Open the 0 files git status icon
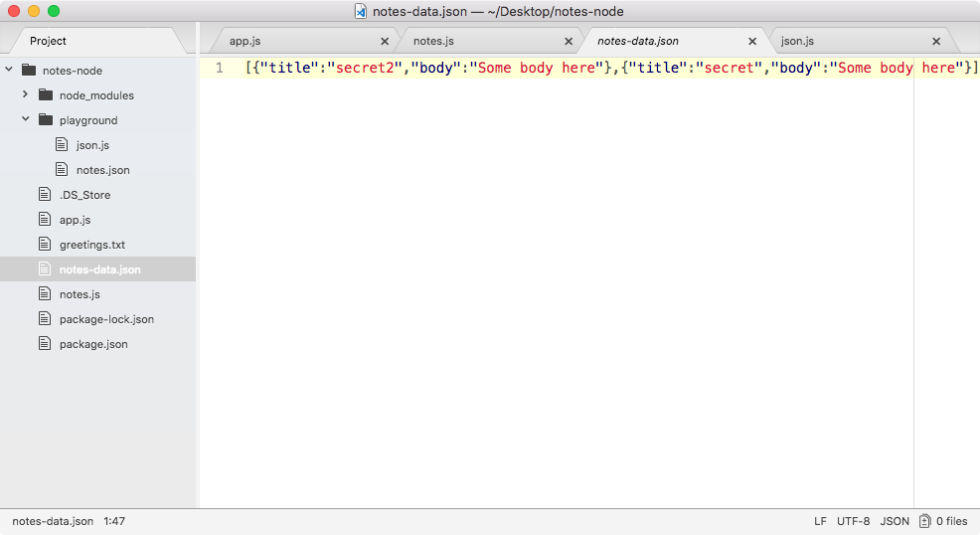The image size is (980, 535). pyautogui.click(x=925, y=521)
